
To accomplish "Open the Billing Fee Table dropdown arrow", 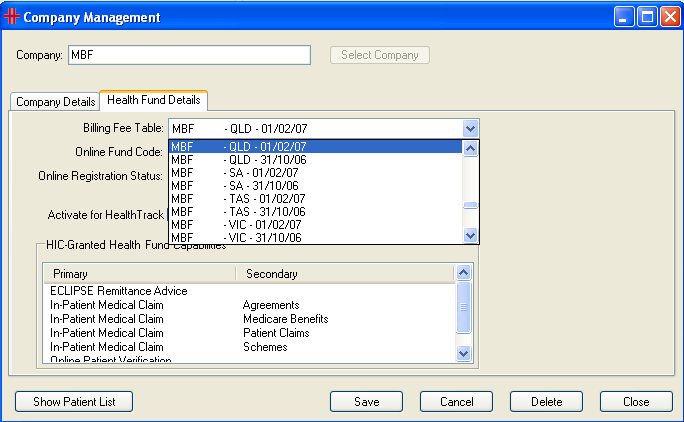I will 470,129.
